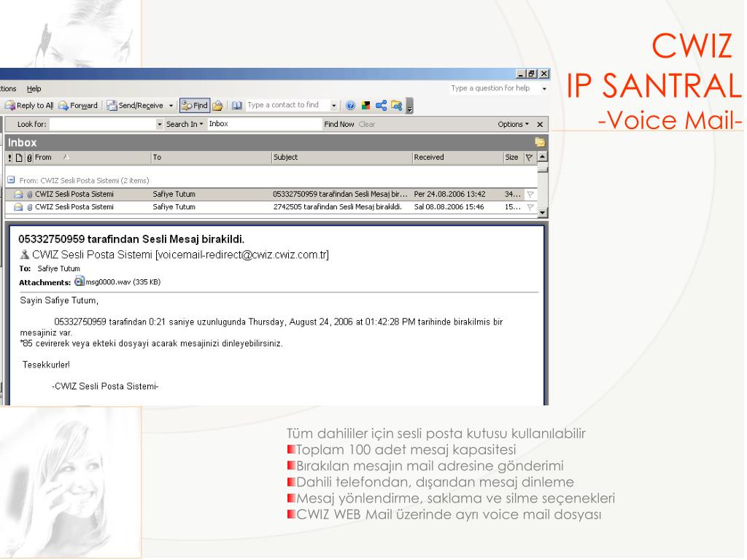Toggle flag on the 08.08.2006 message
Viewport: 747px width, 560px height.
[x=530, y=207]
